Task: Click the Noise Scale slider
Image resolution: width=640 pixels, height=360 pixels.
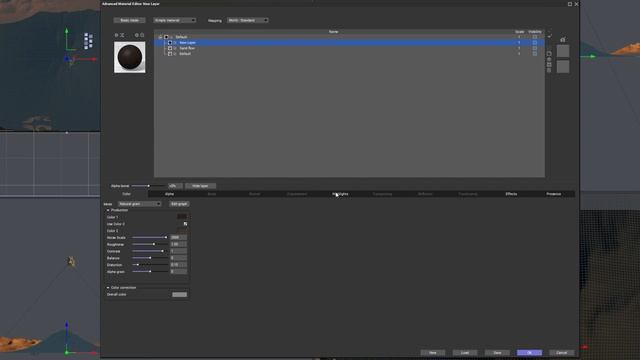Action: click(x=150, y=238)
